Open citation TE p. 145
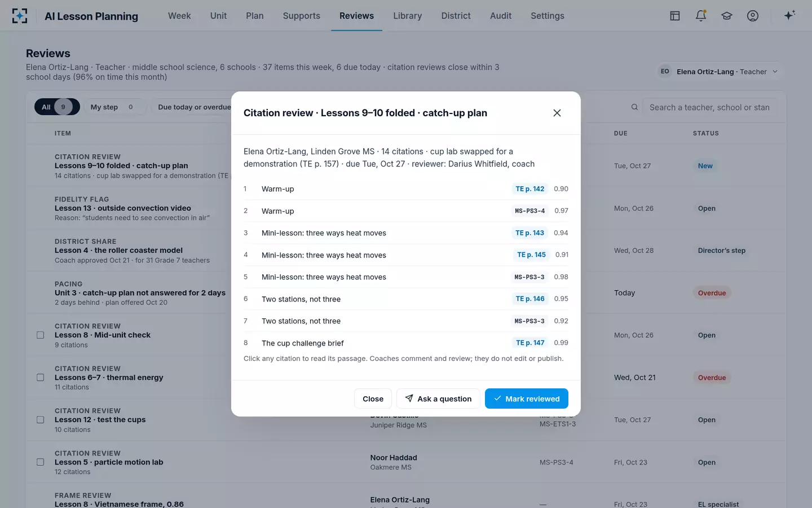812x508 pixels. pyautogui.click(x=531, y=255)
